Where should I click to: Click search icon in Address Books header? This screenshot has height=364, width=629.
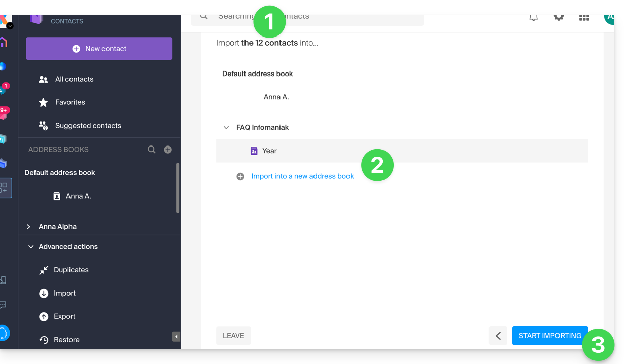click(x=152, y=150)
